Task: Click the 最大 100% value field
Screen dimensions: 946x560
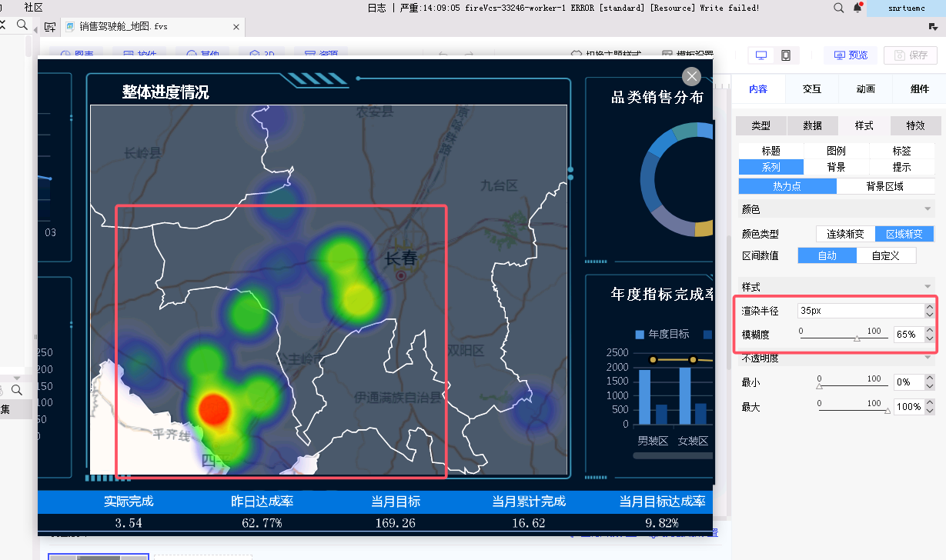Action: [909, 406]
